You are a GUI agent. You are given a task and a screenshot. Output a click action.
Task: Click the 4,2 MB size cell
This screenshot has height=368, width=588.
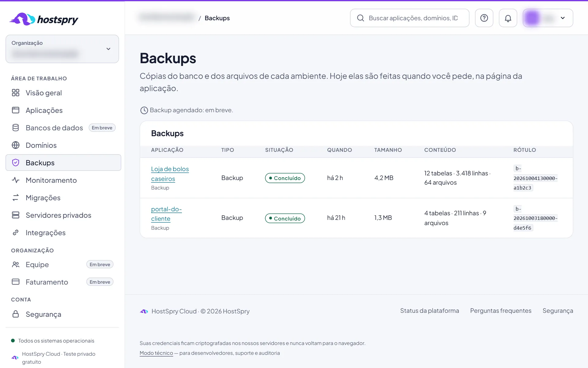coord(384,178)
